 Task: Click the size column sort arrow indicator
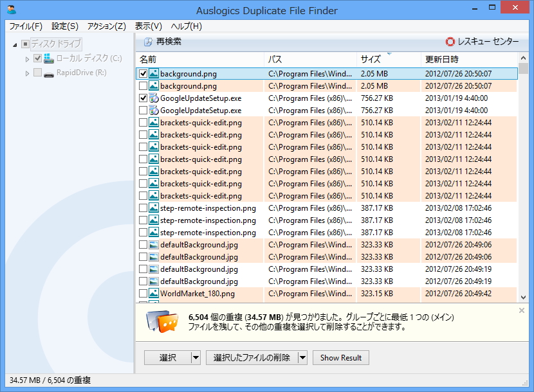click(390, 54)
